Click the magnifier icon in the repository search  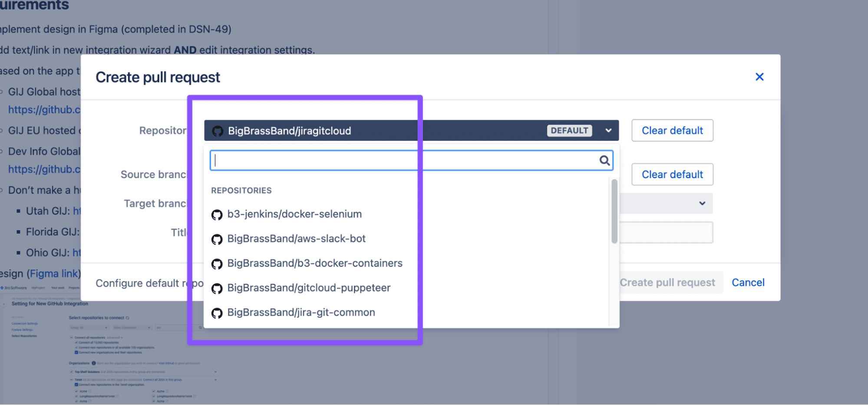pyautogui.click(x=604, y=160)
